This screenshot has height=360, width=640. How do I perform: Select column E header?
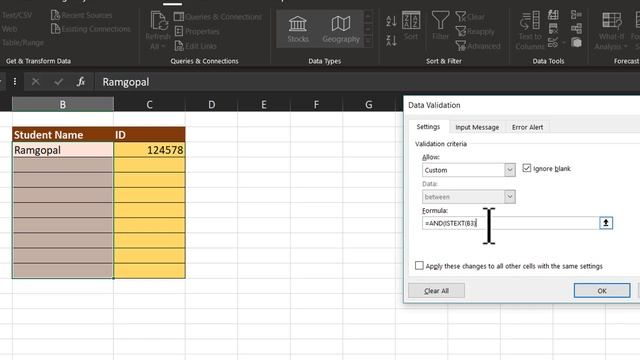click(264, 104)
